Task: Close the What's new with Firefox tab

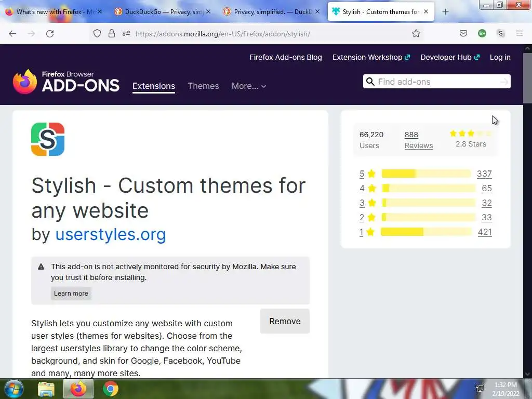Action: coord(100,11)
